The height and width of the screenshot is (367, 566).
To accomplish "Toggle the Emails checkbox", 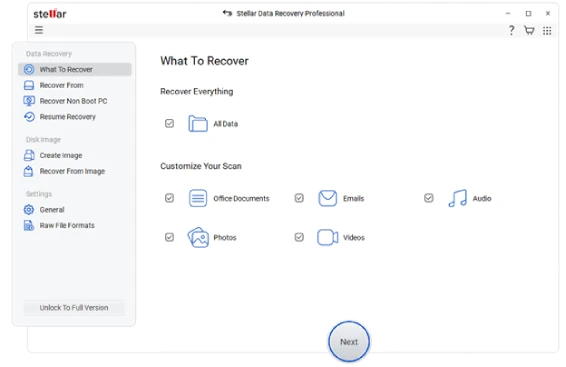I will tap(299, 198).
